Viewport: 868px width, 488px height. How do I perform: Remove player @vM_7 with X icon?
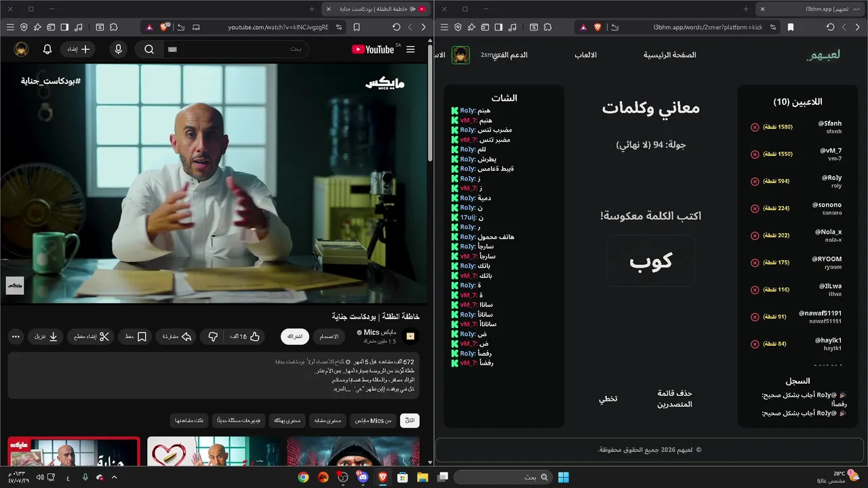pyautogui.click(x=755, y=154)
